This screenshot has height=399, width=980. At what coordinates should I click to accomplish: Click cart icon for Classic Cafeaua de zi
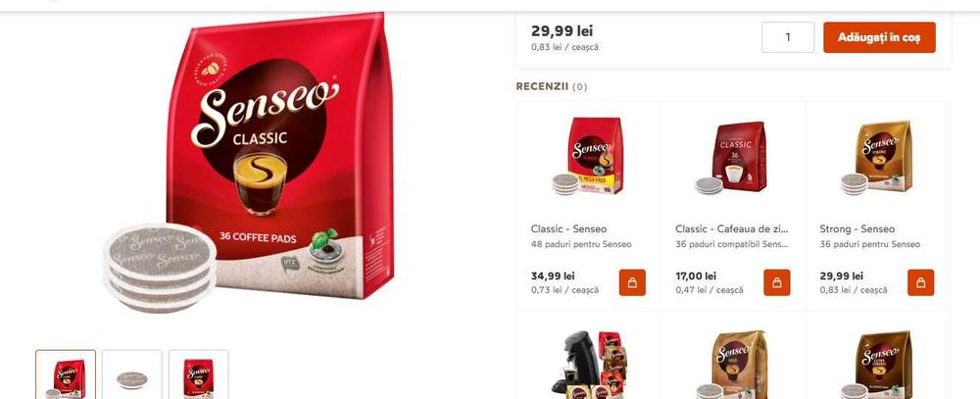(x=777, y=282)
